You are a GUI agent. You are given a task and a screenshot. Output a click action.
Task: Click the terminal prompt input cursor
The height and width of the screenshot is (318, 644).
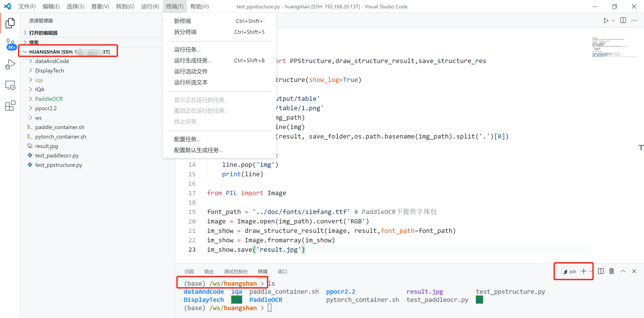269,308
